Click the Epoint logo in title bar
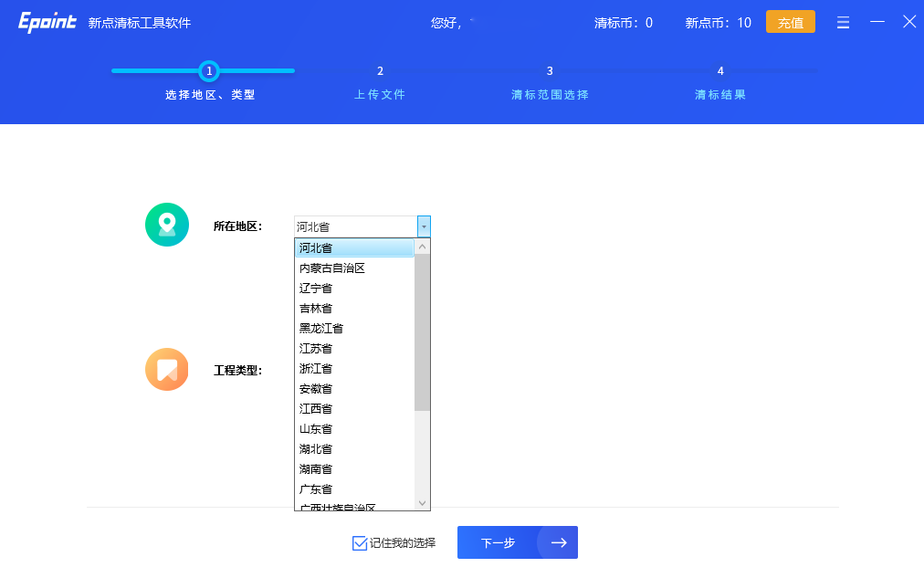Screen dimensions: 924x578 coord(47,22)
